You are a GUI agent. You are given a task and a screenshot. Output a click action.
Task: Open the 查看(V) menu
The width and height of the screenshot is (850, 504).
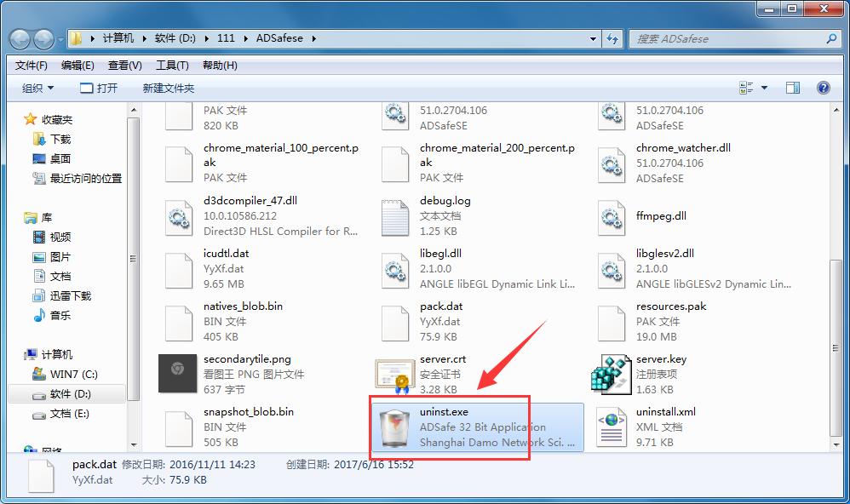(124, 65)
